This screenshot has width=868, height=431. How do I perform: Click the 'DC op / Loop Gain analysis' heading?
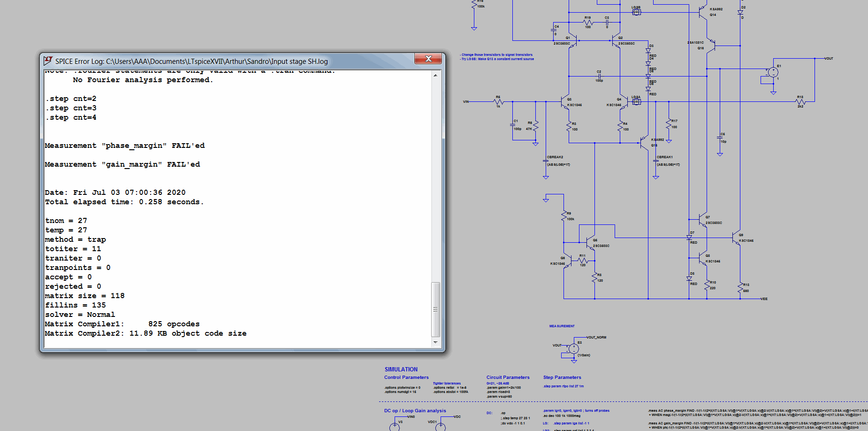coord(415,411)
